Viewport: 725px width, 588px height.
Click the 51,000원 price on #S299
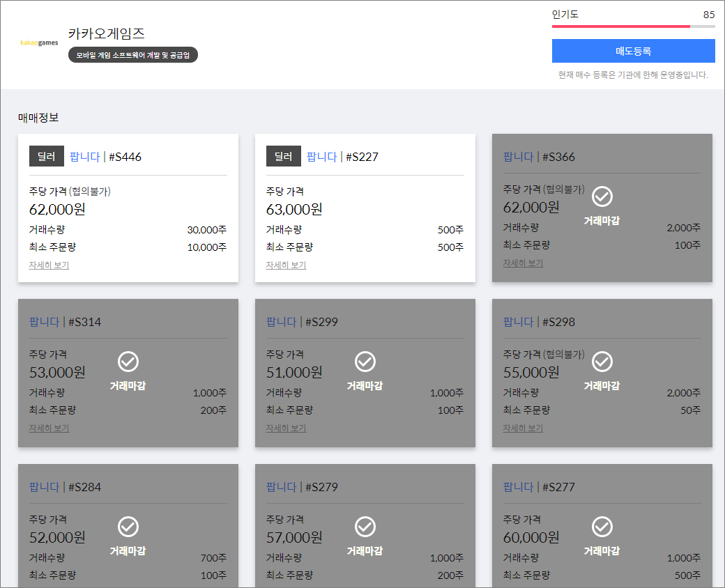[294, 373]
